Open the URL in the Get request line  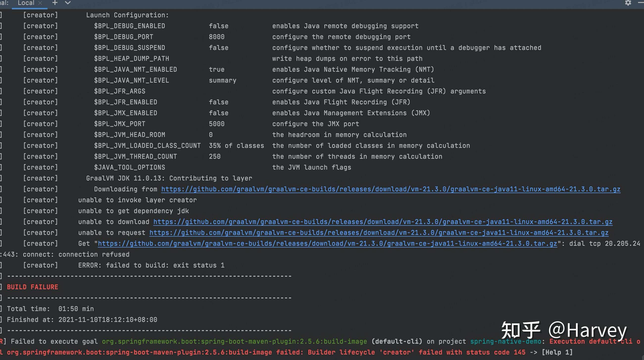click(327, 244)
